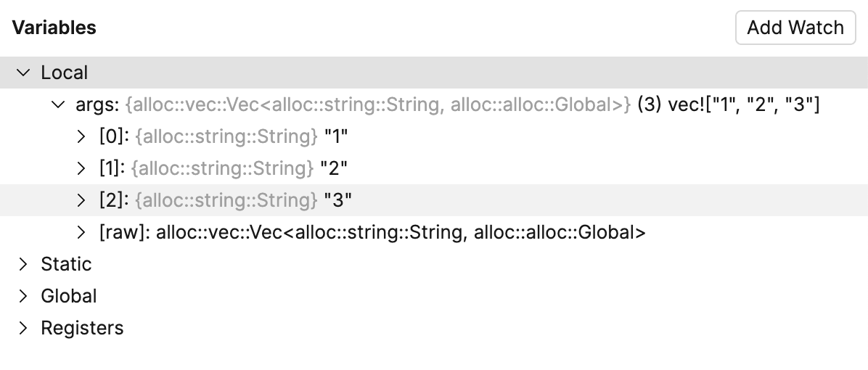The height and width of the screenshot is (370, 868).
Task: Collapse the args variable chevron
Action: [58, 104]
